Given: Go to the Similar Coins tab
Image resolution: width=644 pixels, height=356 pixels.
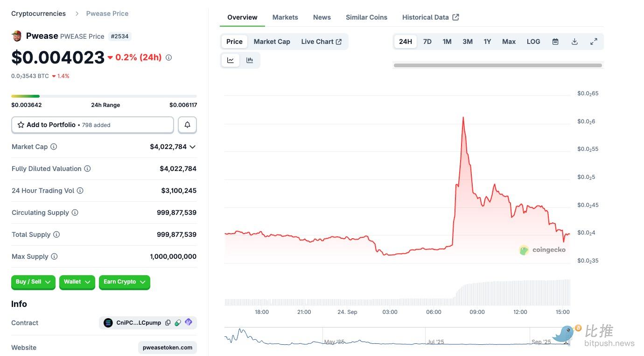Looking at the screenshot, I should [366, 17].
